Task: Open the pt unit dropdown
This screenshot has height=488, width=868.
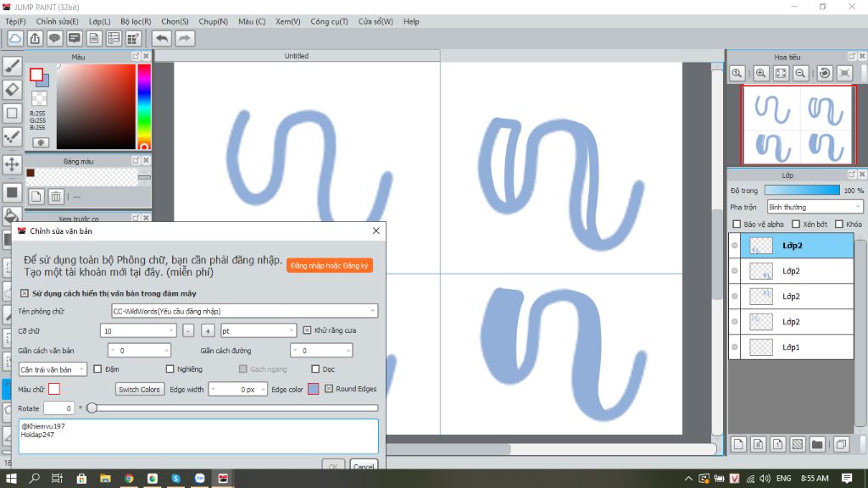Action: [x=258, y=331]
